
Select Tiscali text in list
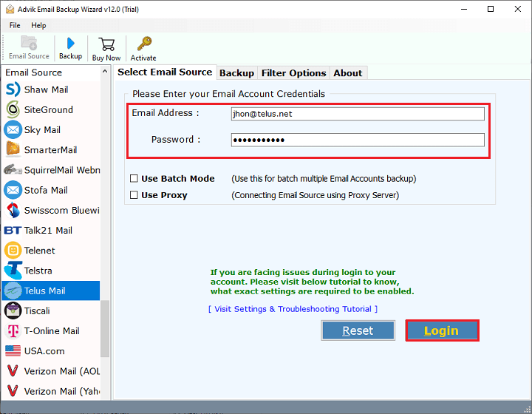(x=37, y=310)
